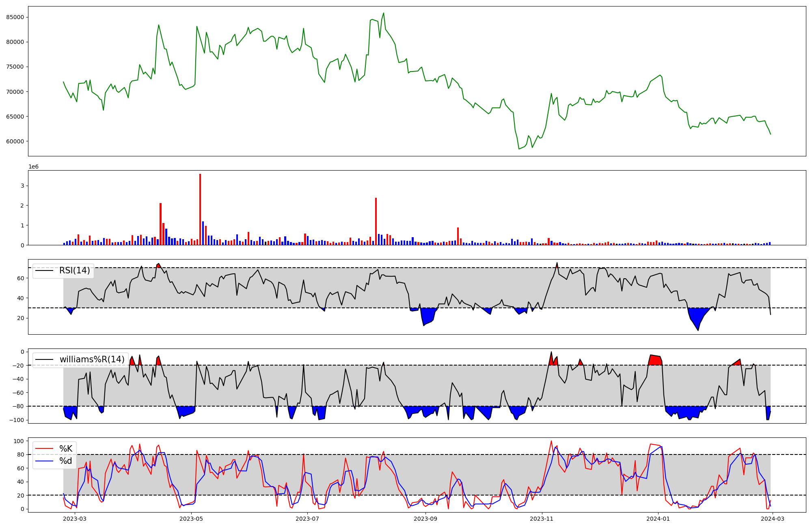Image resolution: width=812 pixels, height=528 pixels.
Task: Click the 85000 price axis label
Action: click(x=15, y=17)
